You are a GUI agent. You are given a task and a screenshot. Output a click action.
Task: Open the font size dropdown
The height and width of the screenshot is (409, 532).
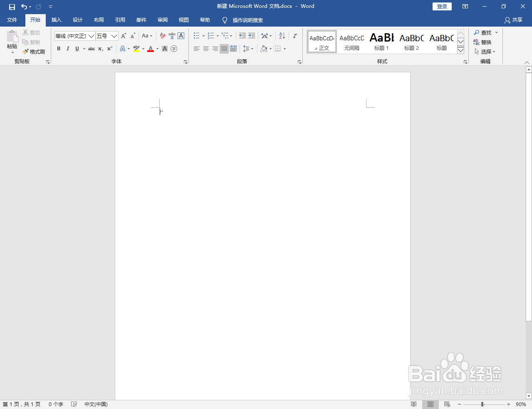[x=113, y=36]
